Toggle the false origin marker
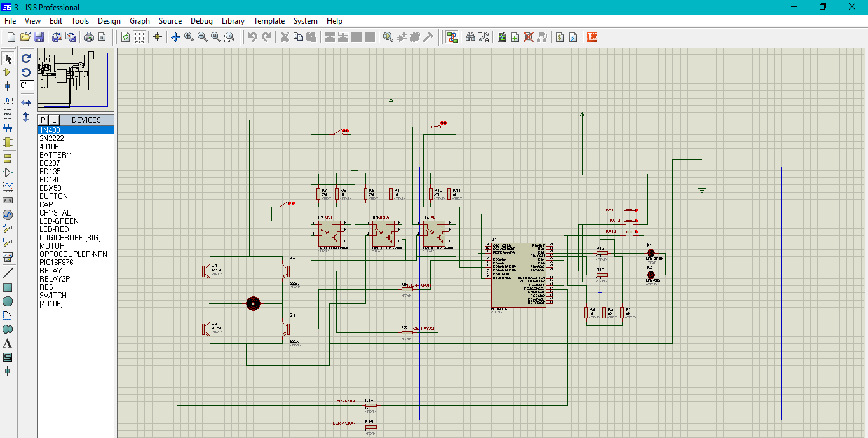 158,37
